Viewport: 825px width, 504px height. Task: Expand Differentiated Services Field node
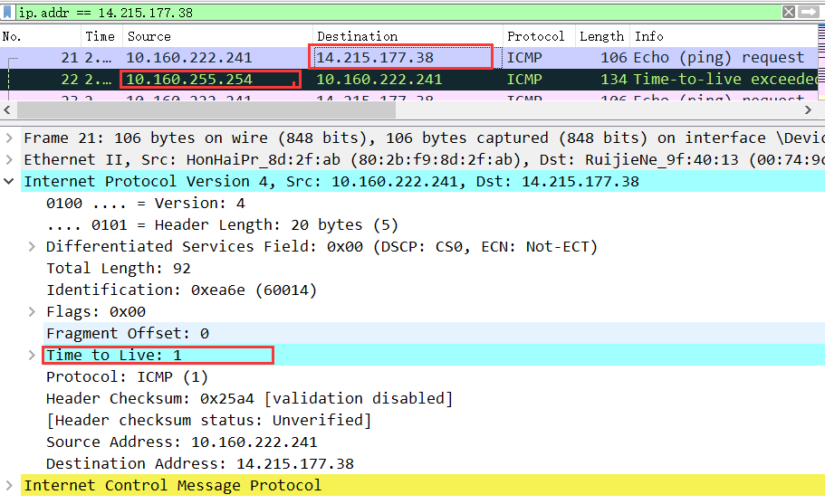(32, 246)
